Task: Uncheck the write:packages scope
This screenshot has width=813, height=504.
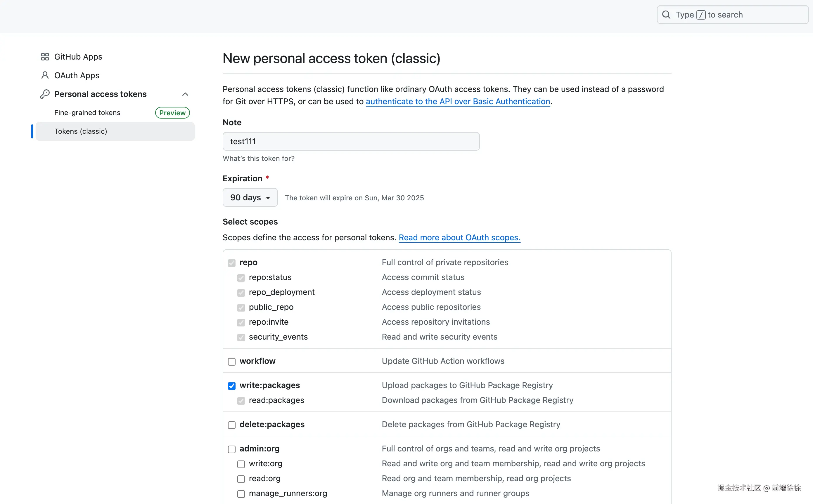Action: click(231, 386)
